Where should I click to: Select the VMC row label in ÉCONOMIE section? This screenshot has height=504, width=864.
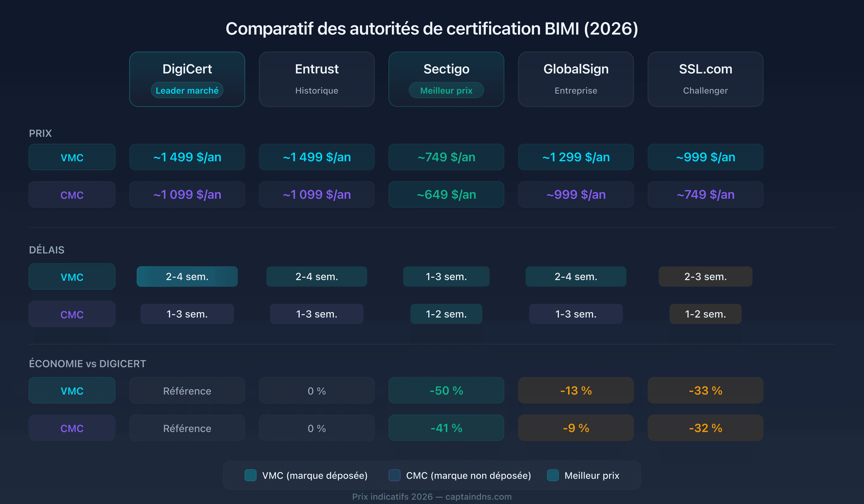pos(72,390)
